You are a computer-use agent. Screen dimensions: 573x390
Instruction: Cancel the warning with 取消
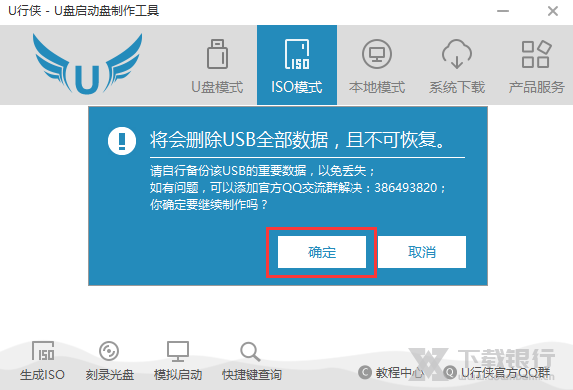click(x=422, y=252)
